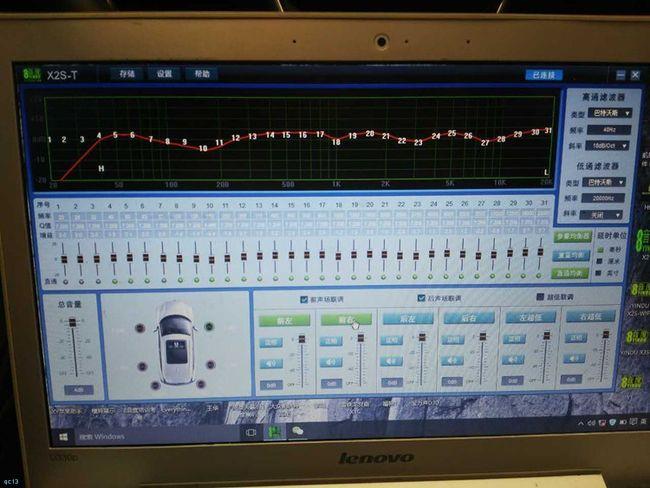
Task: Select the 右超低 channel tab
Action: tap(590, 316)
